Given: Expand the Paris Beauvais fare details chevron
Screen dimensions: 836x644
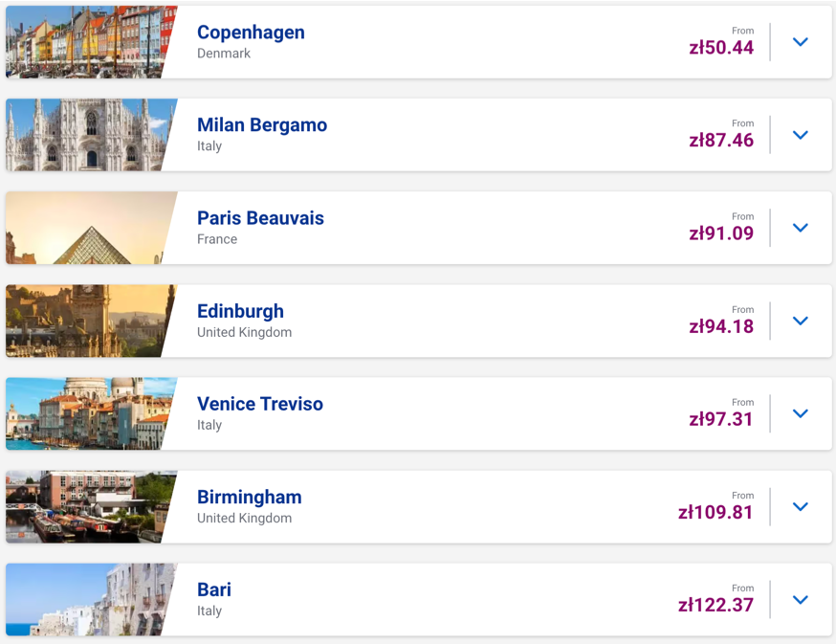Looking at the screenshot, I should click(x=801, y=228).
